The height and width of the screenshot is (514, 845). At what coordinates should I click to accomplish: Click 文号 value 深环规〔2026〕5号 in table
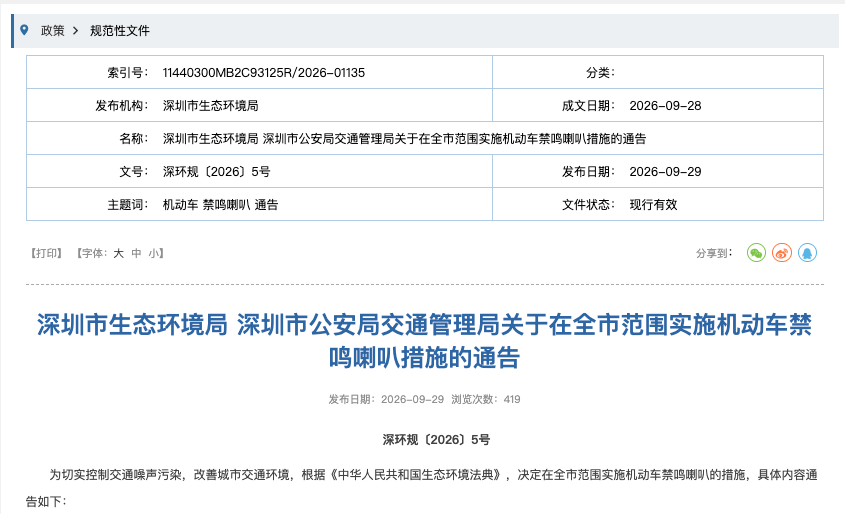(216, 171)
